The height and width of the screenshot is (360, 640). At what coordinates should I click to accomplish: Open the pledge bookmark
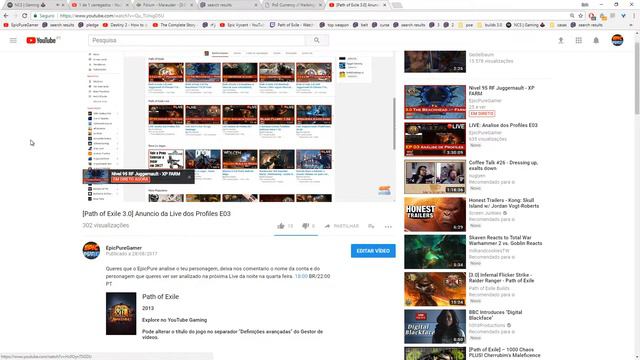tap(89, 25)
